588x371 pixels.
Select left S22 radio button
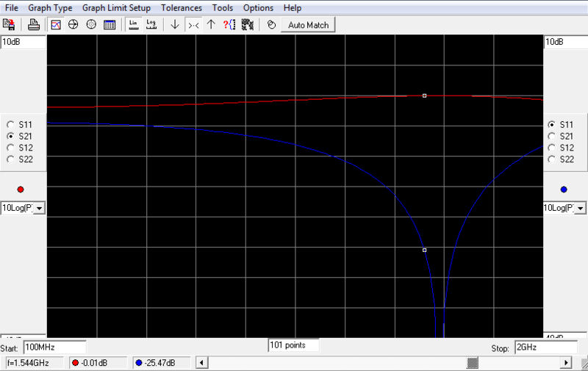[10, 159]
